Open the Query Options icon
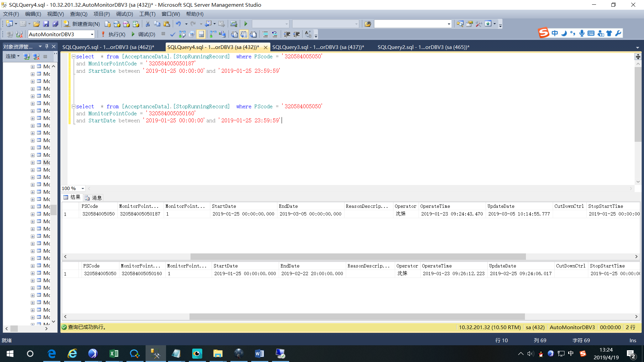 pos(192,34)
